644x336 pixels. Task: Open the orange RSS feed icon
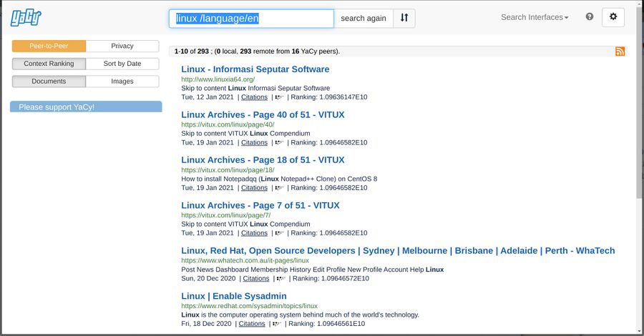[620, 51]
